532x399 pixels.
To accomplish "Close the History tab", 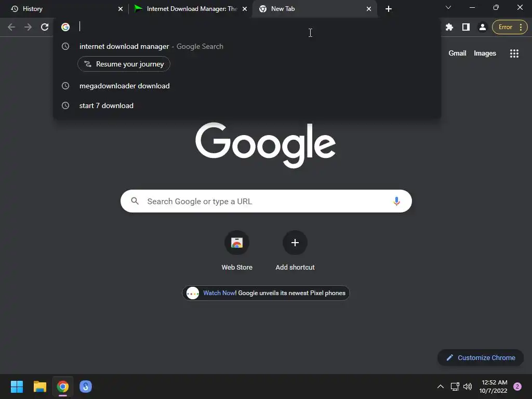I will [x=120, y=9].
